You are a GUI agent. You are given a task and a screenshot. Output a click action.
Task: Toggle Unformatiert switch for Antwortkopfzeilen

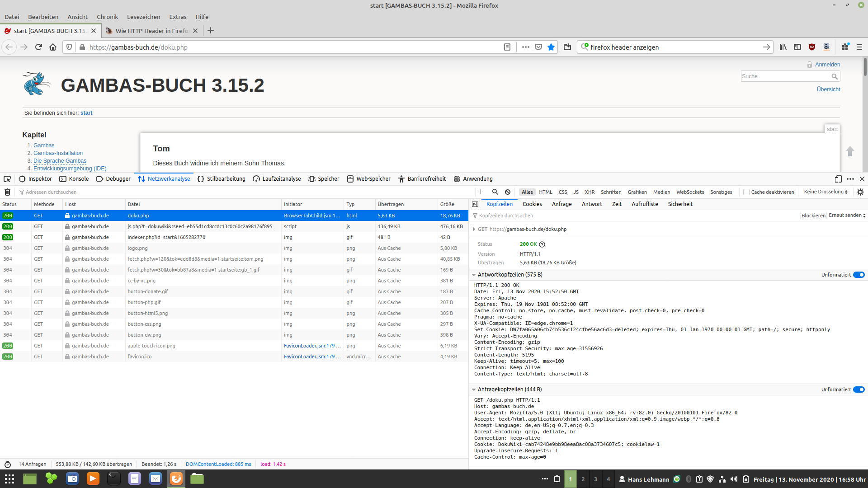click(x=859, y=275)
